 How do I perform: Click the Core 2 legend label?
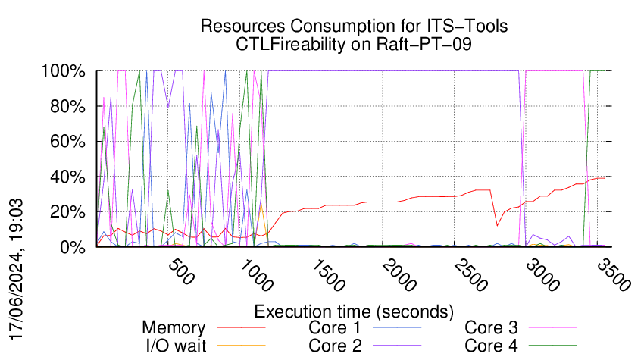[335, 346]
